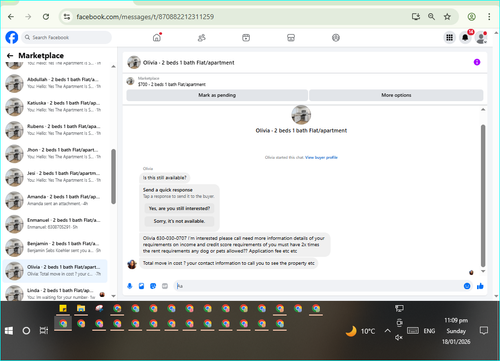The width and height of the screenshot is (500, 361).
Task: Open the Abdullah 2 beds conversation
Action: tap(55, 83)
